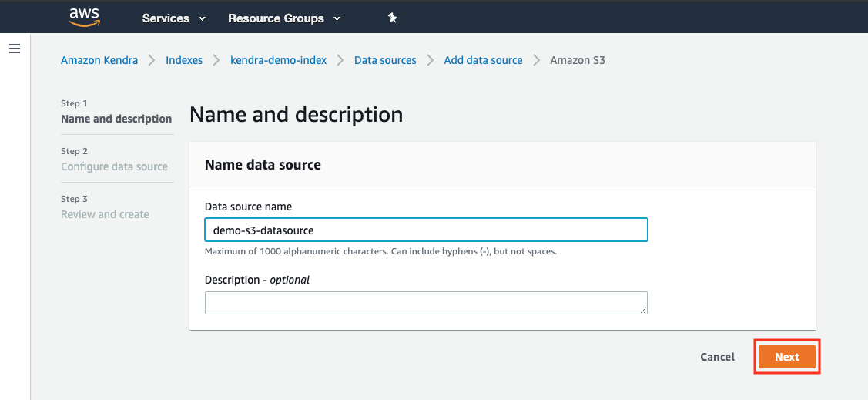This screenshot has width=868, height=400.
Task: Open the hamburger side navigation menu
Action: [15, 49]
